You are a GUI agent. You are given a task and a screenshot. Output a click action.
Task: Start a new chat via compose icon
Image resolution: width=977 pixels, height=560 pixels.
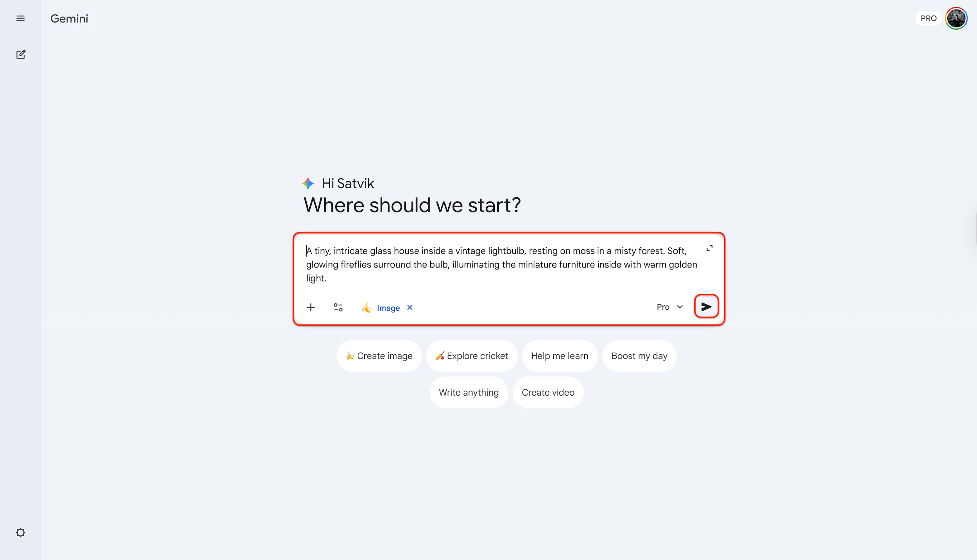[21, 54]
